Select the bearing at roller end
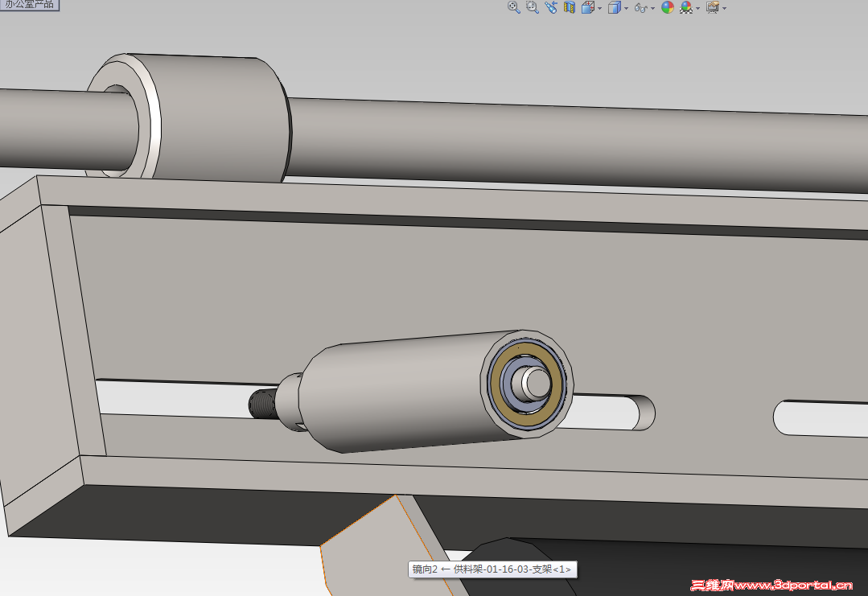 pos(526,384)
